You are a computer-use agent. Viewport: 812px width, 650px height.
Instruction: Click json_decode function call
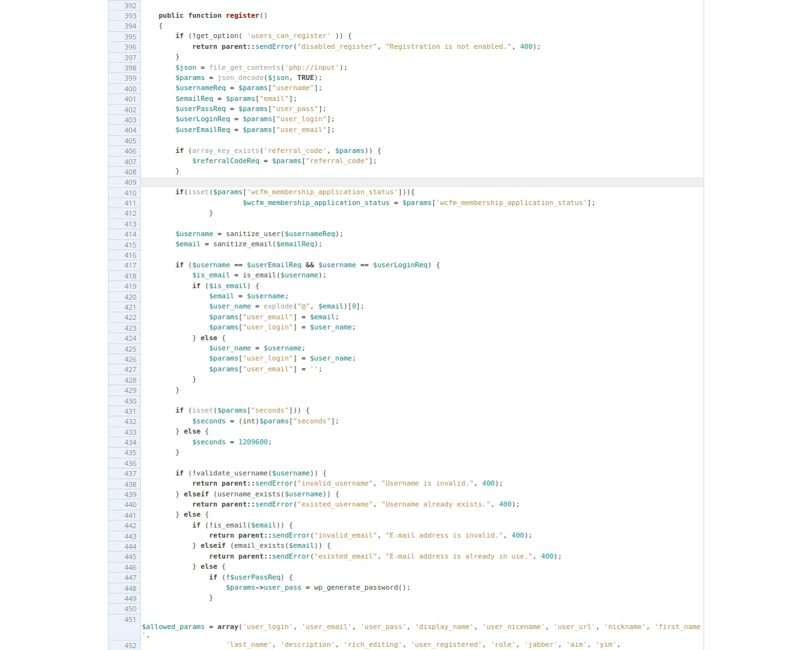click(240, 77)
